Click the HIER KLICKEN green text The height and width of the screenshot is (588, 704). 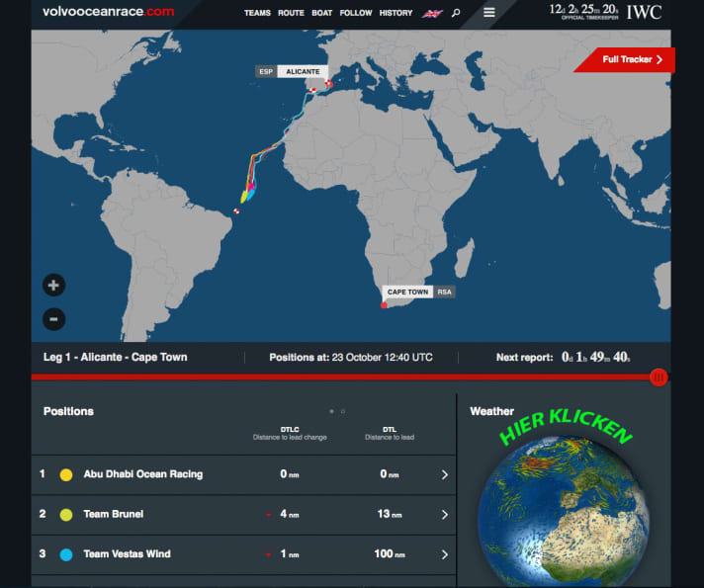(x=566, y=426)
